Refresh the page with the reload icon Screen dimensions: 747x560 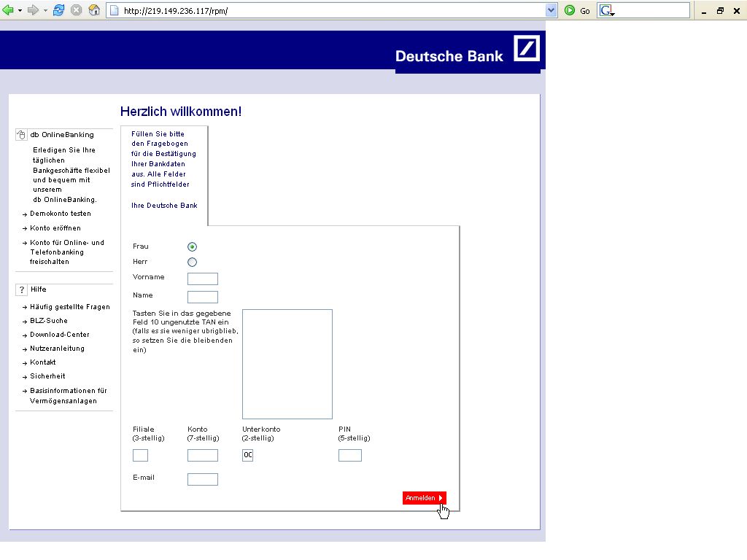point(58,10)
